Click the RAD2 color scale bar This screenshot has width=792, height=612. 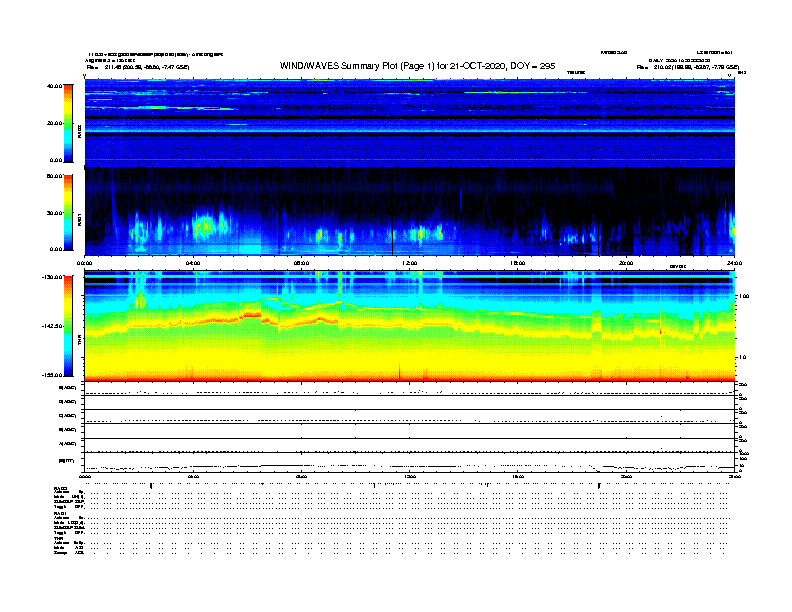point(68,123)
